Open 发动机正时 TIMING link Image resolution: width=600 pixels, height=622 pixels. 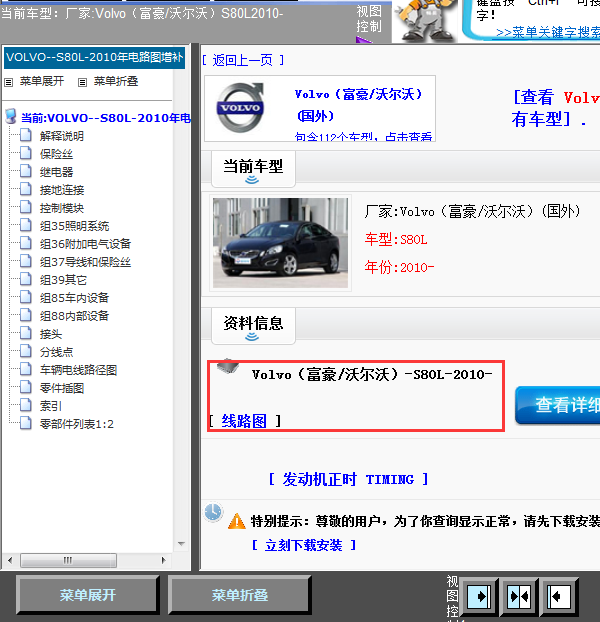click(348, 479)
